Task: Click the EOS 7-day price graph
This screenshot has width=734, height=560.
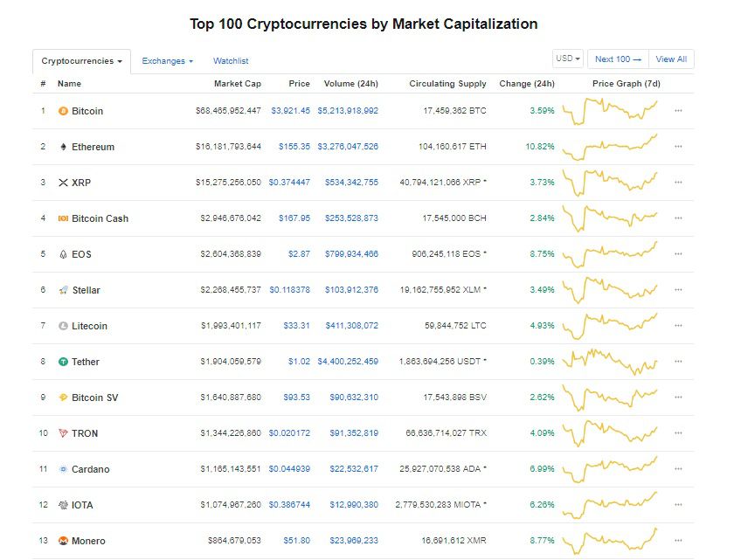Action: tap(610, 254)
